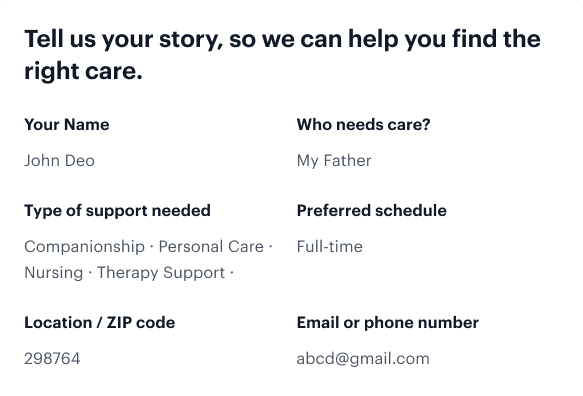583x396 pixels.
Task: Choose the Personal Care support option
Action: coord(211,247)
